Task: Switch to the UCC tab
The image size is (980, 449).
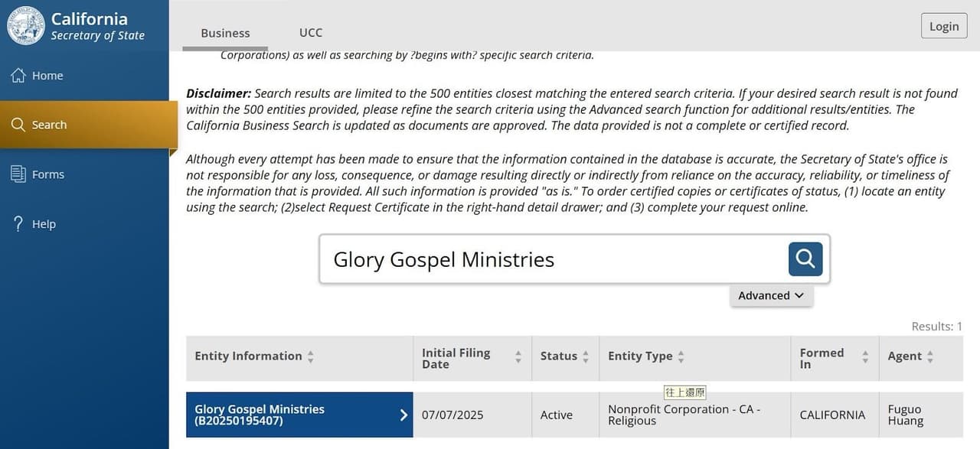Action: click(x=311, y=33)
